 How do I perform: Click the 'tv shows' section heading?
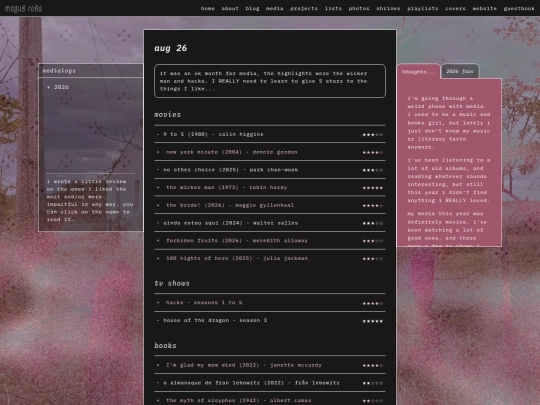click(x=172, y=283)
